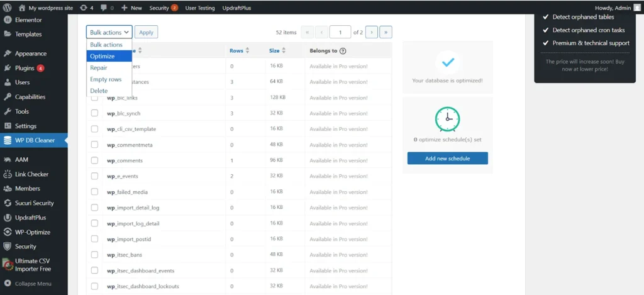644x295 pixels.
Task: Click the Apply button
Action: coord(146,32)
